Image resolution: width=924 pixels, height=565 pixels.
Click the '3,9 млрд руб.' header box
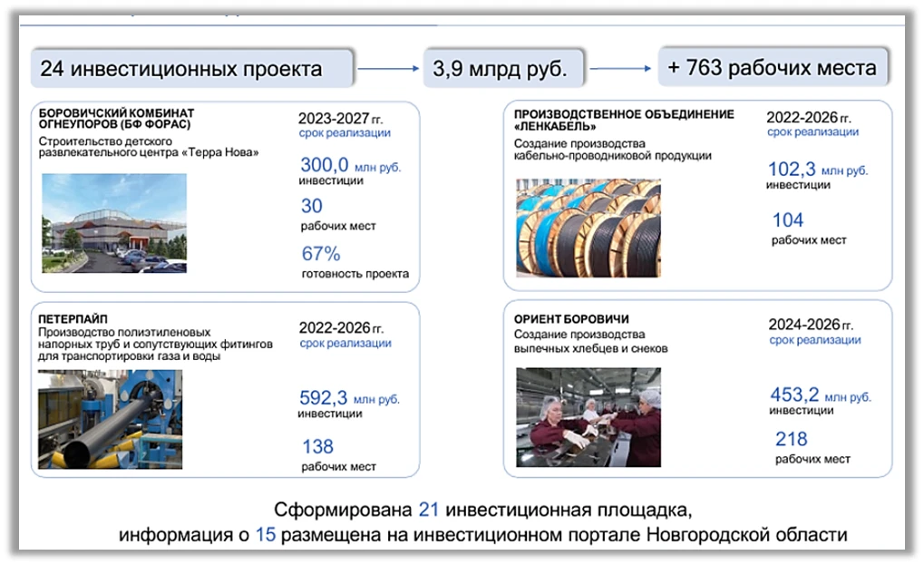[x=503, y=68]
